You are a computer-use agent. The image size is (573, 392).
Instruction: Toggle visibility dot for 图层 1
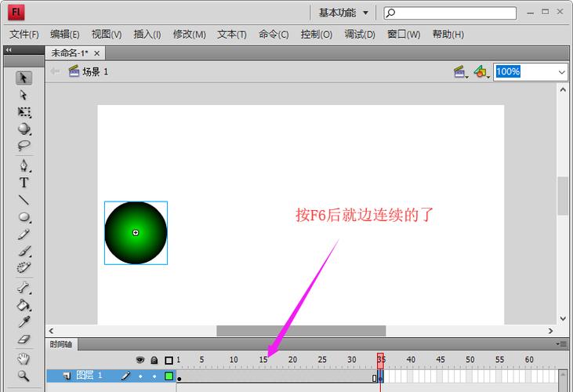click(140, 376)
